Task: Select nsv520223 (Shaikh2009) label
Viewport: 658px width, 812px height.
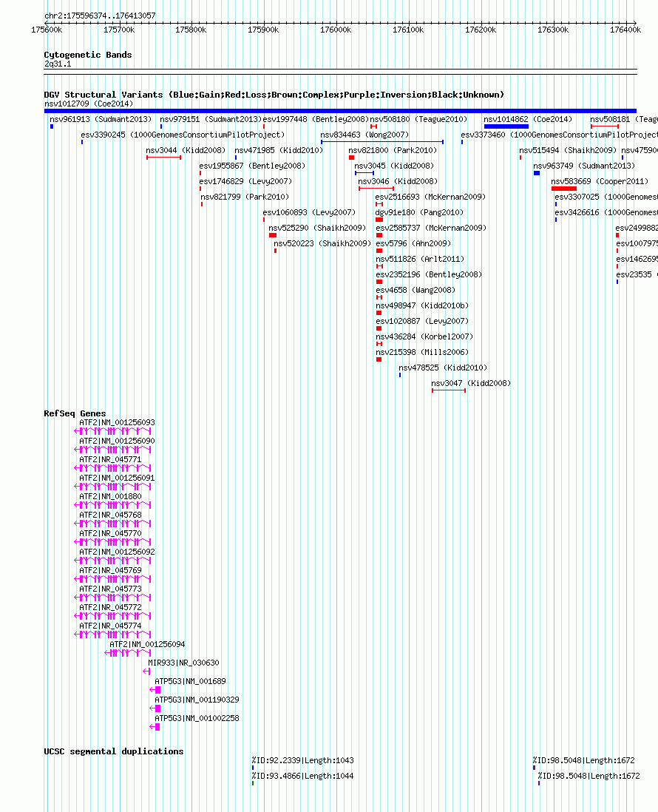Action: point(322,243)
